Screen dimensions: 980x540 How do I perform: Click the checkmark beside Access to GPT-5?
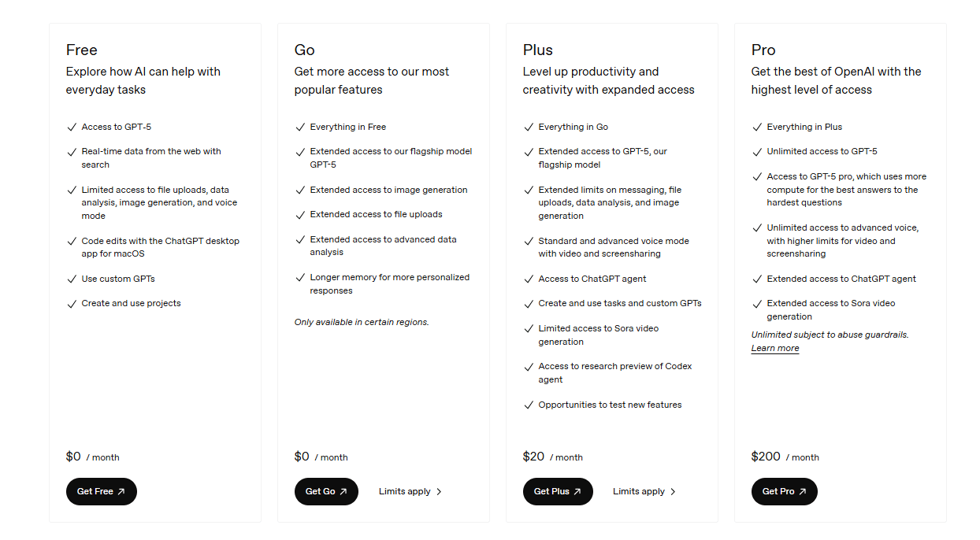pyautogui.click(x=72, y=126)
